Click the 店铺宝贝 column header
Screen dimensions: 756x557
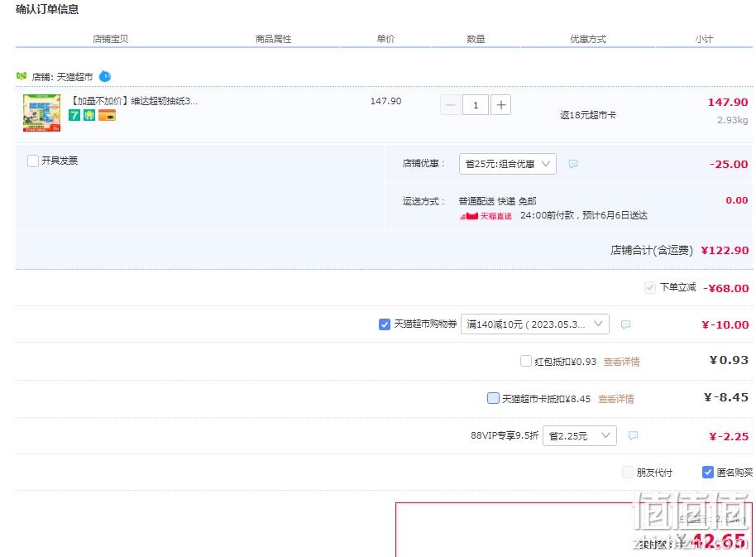(110, 39)
